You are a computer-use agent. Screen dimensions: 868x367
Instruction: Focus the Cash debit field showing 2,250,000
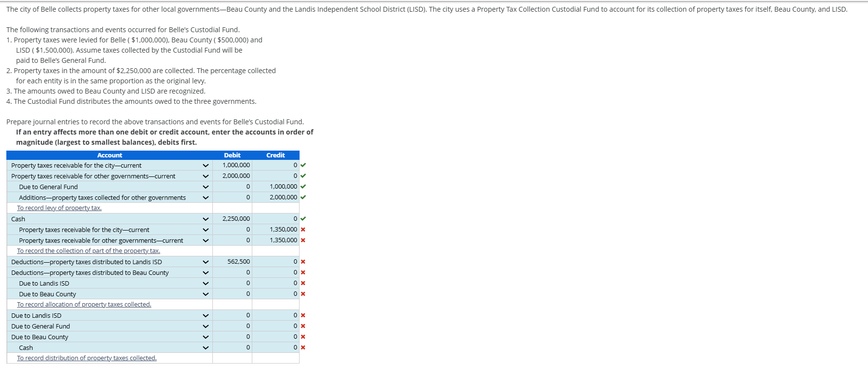coord(232,219)
